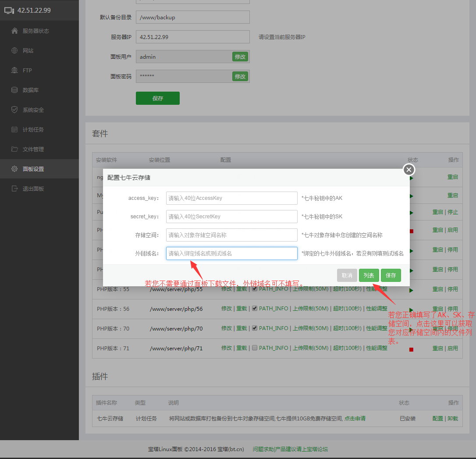Click FTP menu item label
This screenshot has width=476, height=459.
pos(27,70)
